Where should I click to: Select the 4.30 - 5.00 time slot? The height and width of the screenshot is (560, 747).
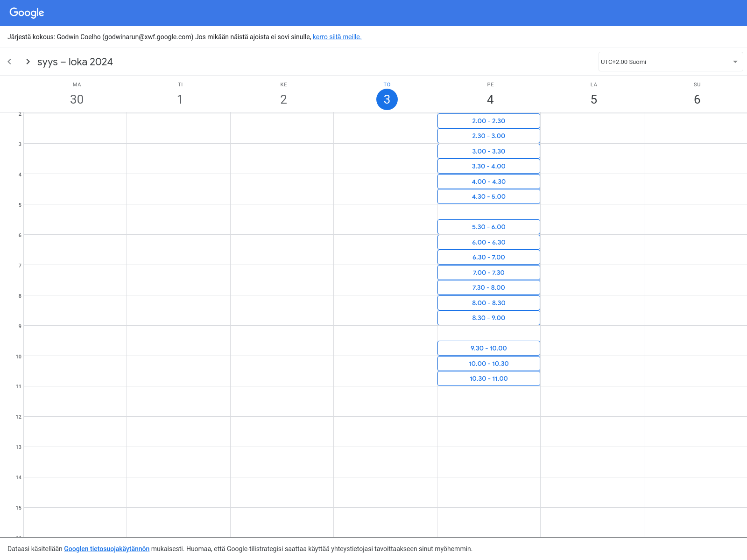(x=489, y=196)
